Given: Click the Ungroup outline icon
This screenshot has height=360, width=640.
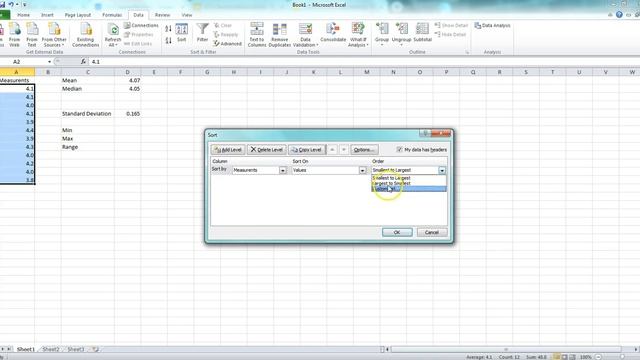Looking at the screenshot, I should (401, 33).
